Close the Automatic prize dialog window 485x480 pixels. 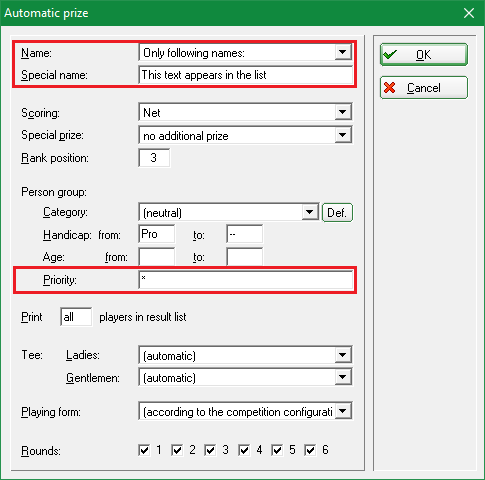click(469, 13)
